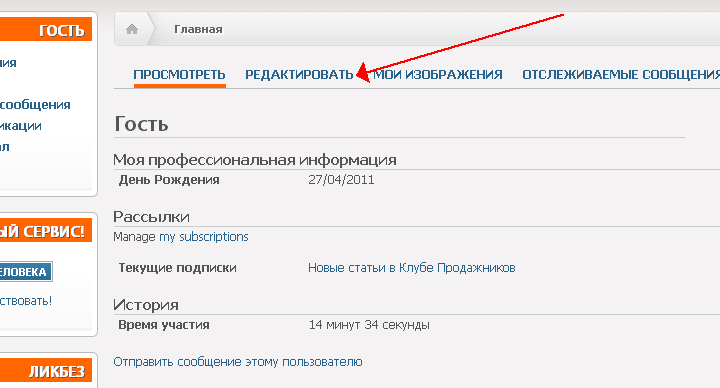The width and height of the screenshot is (720, 388).
Task: Click the Время участия label
Action: pos(164,325)
